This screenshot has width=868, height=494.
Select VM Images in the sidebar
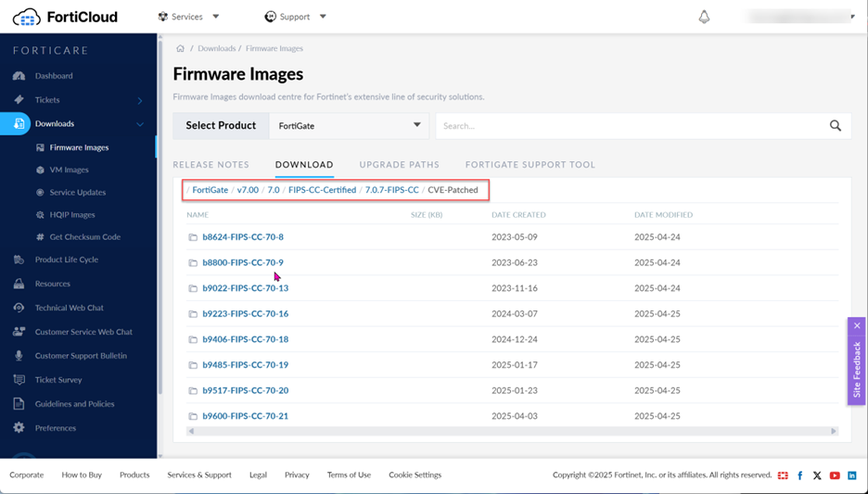point(69,171)
